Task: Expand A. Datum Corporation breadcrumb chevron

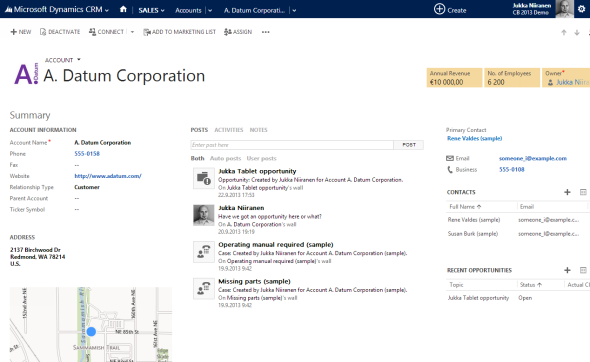Action: (x=294, y=11)
